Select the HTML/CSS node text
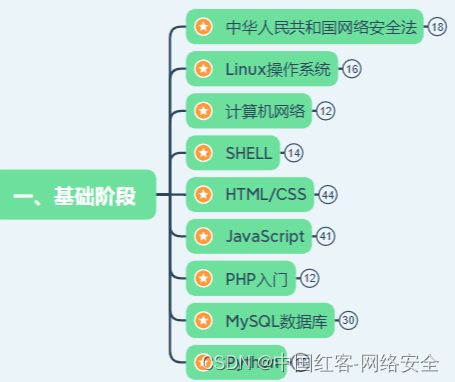This screenshot has width=455, height=382. tap(266, 194)
